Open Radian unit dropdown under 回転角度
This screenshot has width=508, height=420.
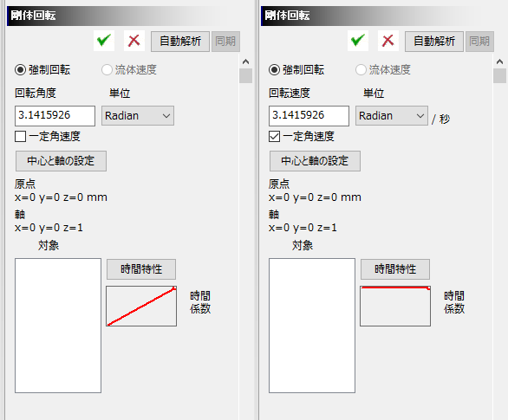(x=138, y=115)
